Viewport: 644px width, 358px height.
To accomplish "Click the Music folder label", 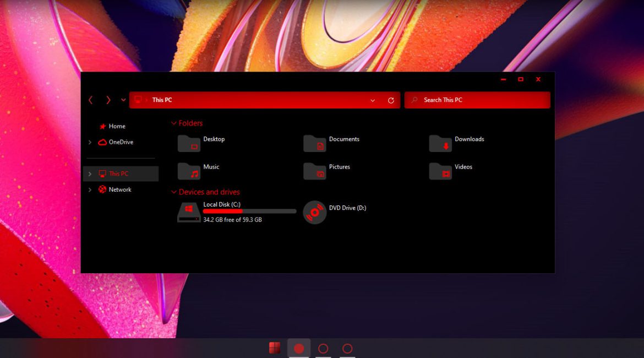I will pyautogui.click(x=211, y=167).
